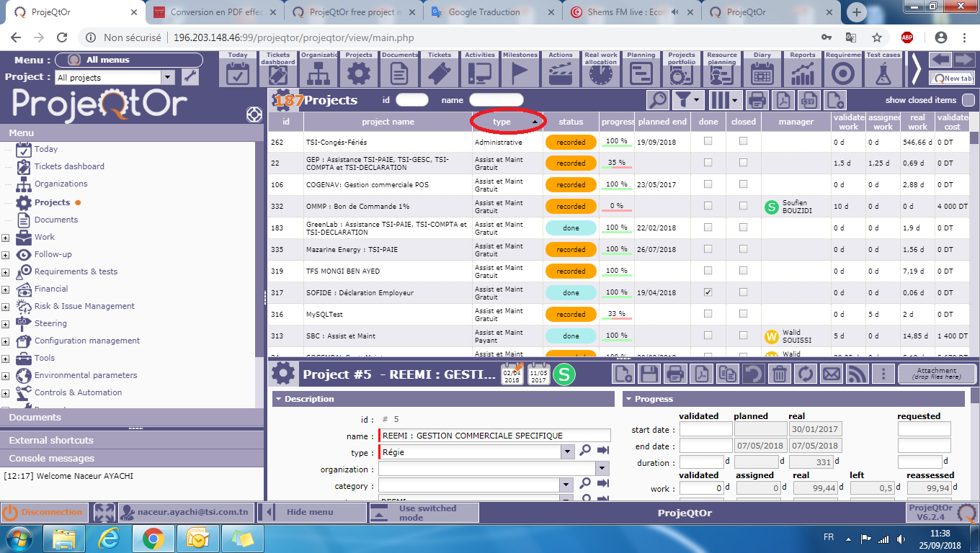Save the project with the floppy disk icon
The image size is (980, 553).
[x=649, y=374]
